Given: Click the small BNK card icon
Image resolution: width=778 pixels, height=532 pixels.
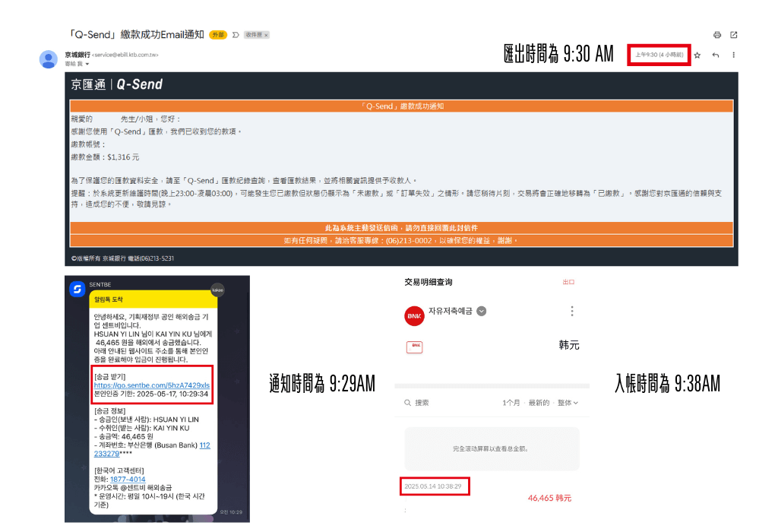Looking at the screenshot, I should 414,347.
